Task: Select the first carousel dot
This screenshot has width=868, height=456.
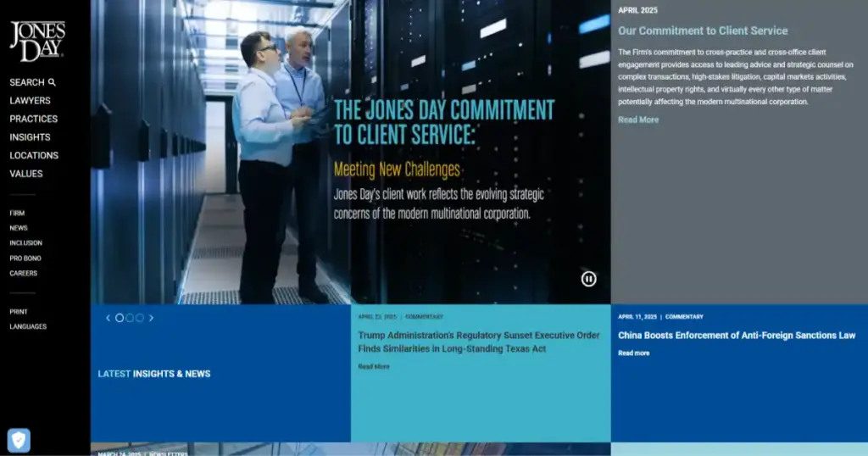Action: tap(119, 318)
